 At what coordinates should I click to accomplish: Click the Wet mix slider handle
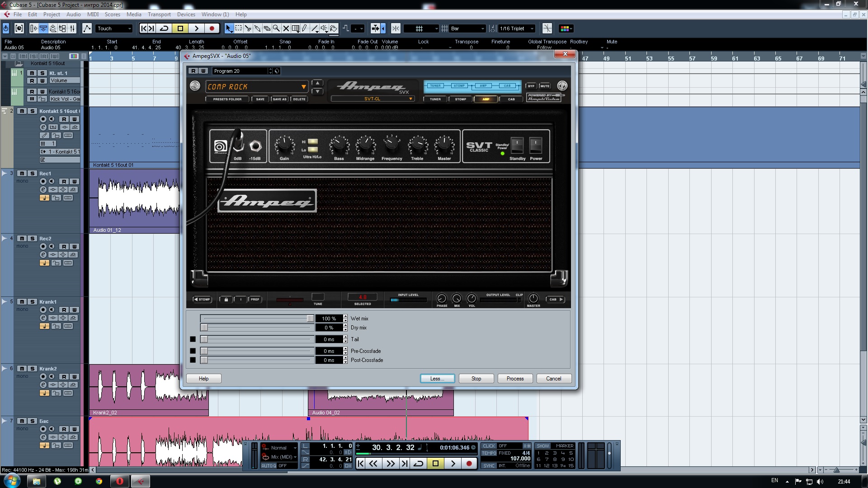point(310,319)
